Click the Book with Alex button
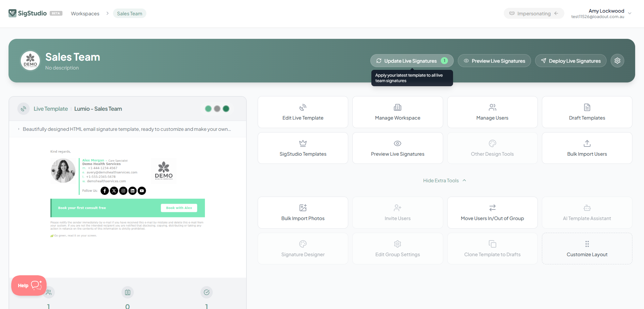The height and width of the screenshot is (309, 644). [x=179, y=208]
